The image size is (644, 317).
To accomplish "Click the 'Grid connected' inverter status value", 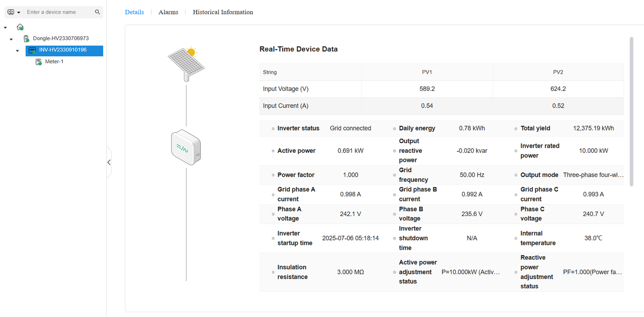I will 350,128.
